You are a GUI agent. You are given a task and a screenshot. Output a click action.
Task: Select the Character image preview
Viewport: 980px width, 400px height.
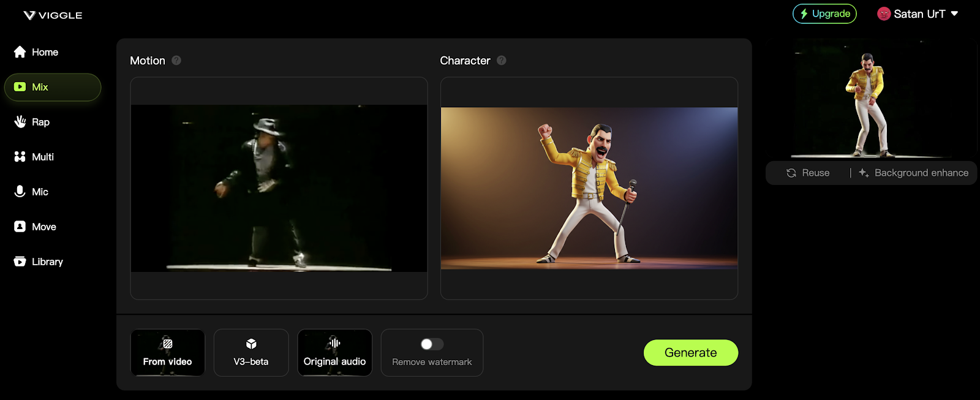pos(589,188)
